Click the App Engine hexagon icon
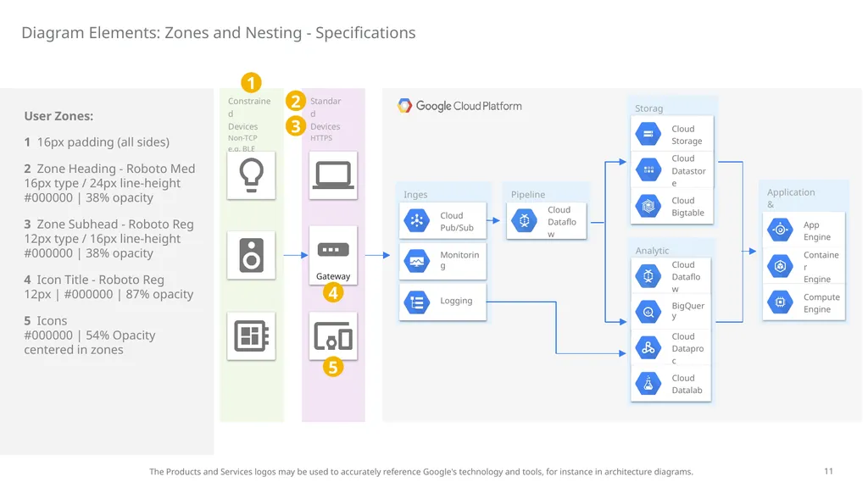The height and width of the screenshot is (488, 868). tap(780, 230)
